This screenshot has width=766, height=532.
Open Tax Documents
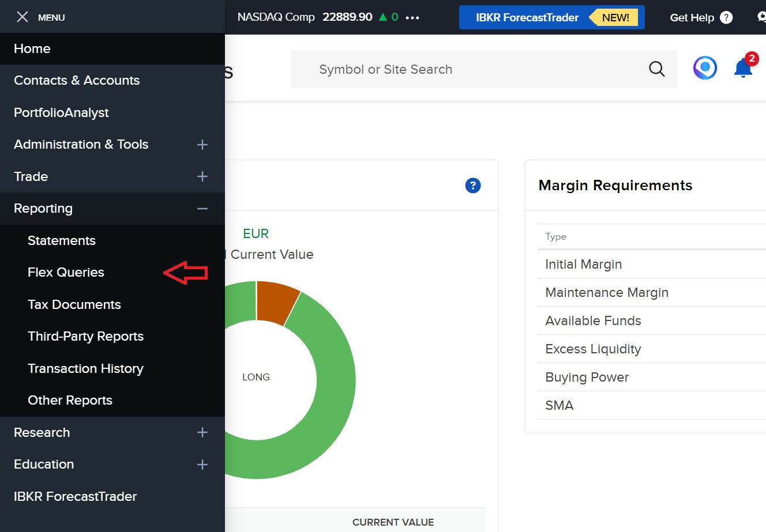click(74, 304)
